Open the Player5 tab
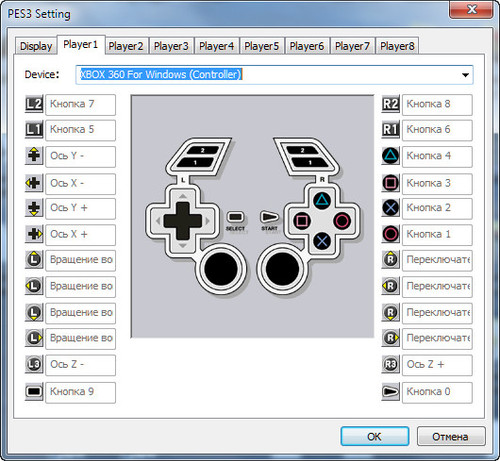This screenshot has height=461, width=500. click(x=262, y=46)
